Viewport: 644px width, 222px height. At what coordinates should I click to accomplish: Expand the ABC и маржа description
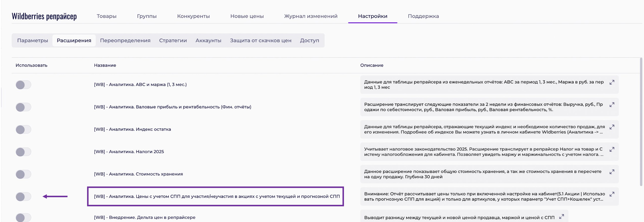point(612,82)
